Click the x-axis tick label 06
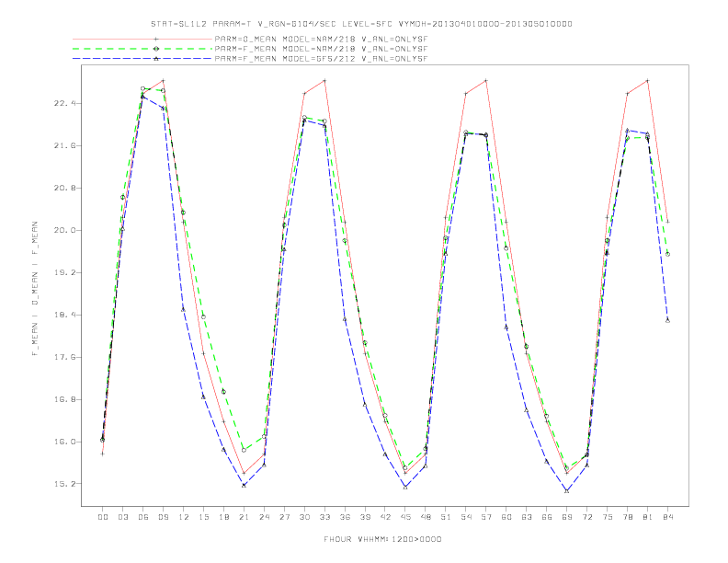This screenshot has height=563, width=728. click(x=143, y=517)
